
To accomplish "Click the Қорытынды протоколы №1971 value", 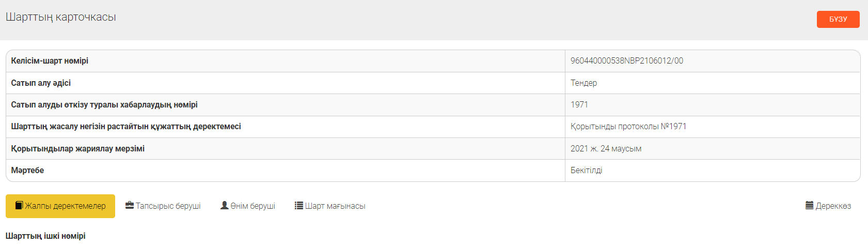I will coord(628,127).
